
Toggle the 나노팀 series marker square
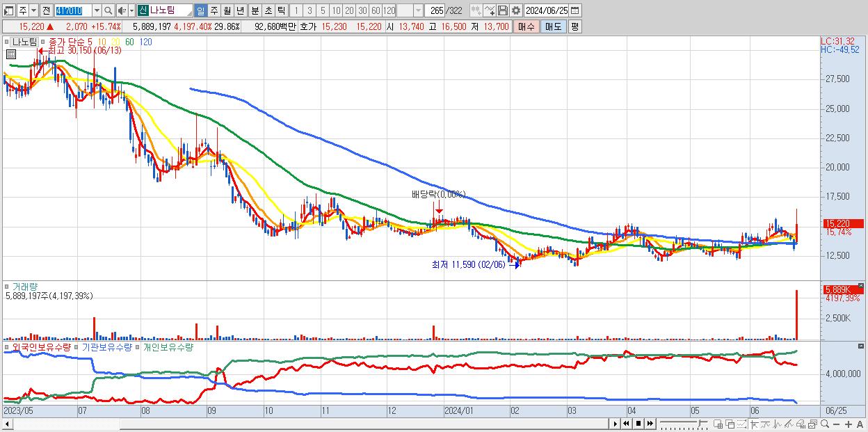tap(7, 42)
